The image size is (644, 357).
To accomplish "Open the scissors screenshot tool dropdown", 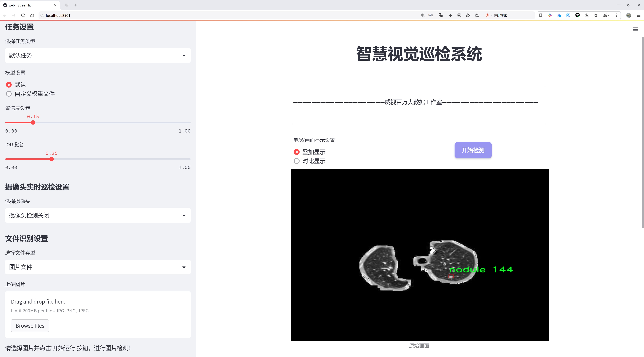I will click(606, 15).
